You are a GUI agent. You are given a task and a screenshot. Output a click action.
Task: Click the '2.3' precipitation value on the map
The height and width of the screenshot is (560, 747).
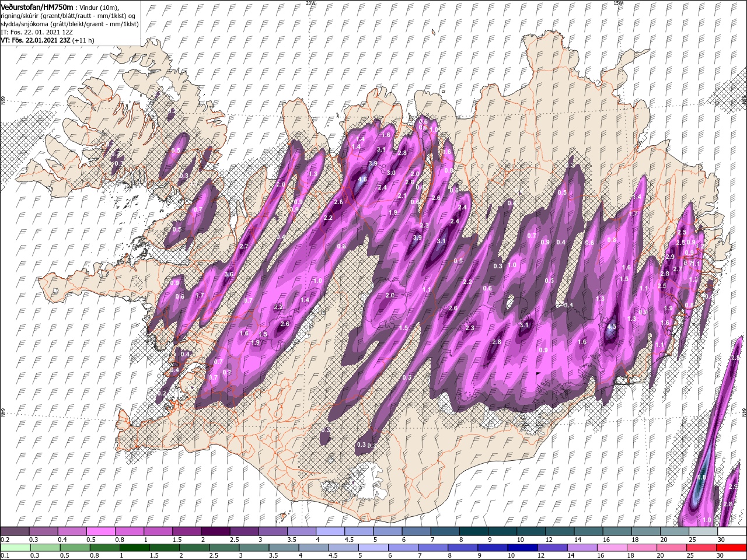pyautogui.click(x=470, y=328)
